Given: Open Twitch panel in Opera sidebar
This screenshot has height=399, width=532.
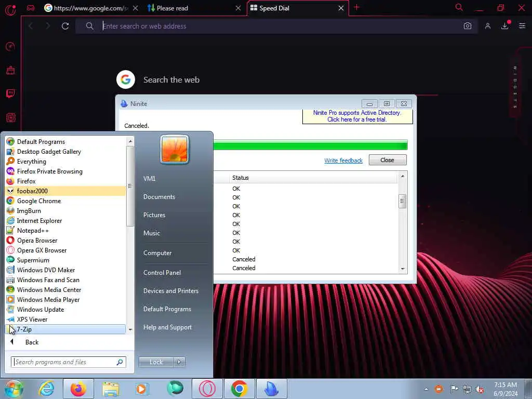Looking at the screenshot, I should (10, 94).
